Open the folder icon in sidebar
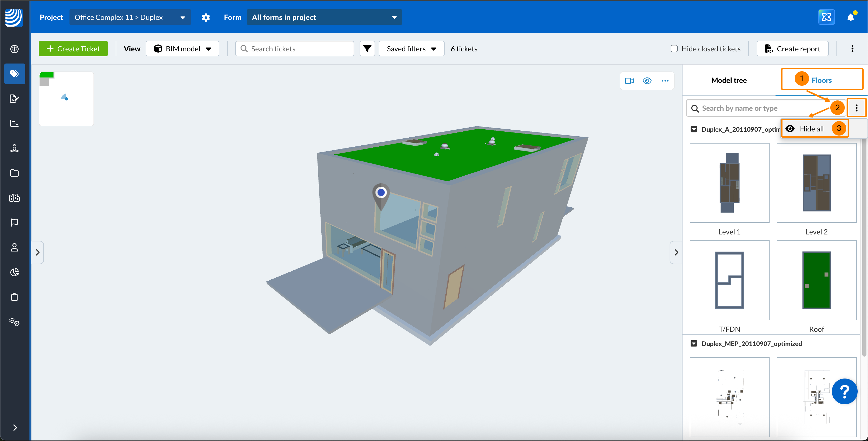The image size is (868, 441). click(14, 173)
